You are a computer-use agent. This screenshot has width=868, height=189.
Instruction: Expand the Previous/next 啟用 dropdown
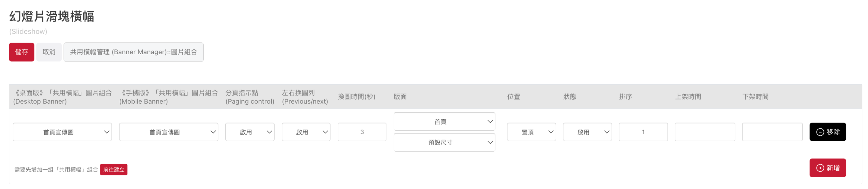click(306, 132)
